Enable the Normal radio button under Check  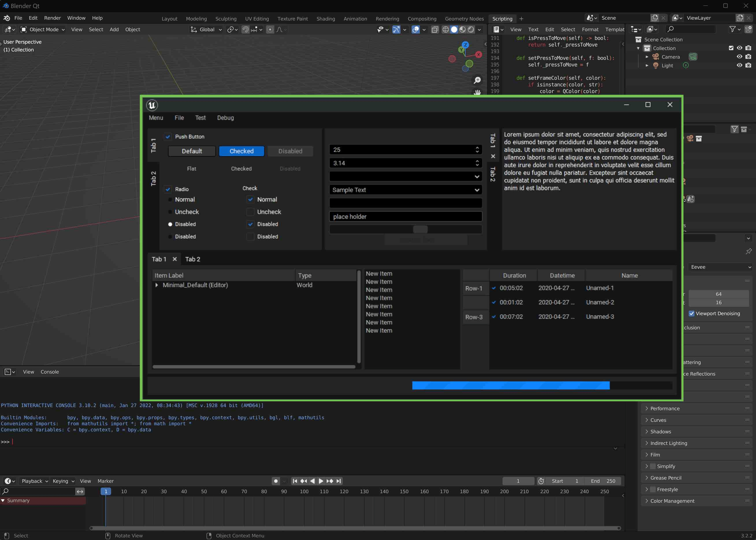click(250, 199)
